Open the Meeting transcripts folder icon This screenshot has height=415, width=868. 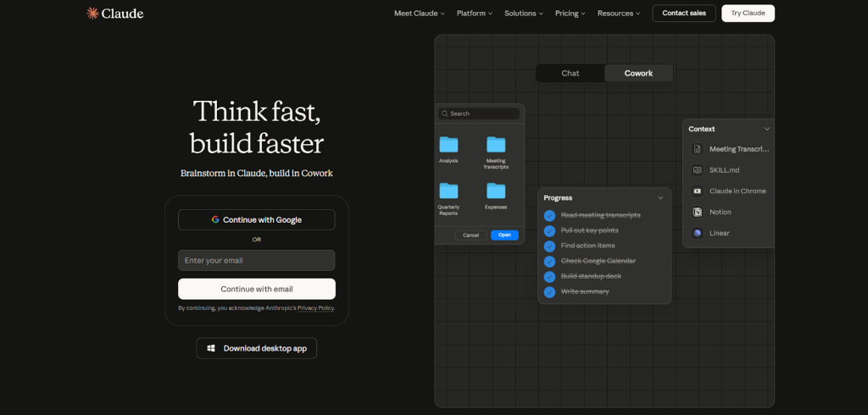(x=496, y=145)
